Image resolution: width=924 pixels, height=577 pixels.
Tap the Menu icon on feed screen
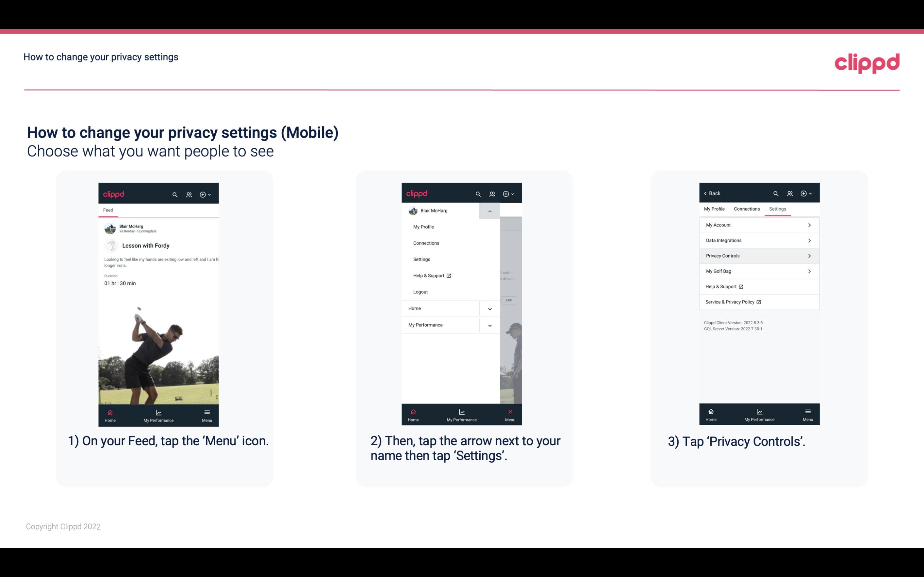207,414
